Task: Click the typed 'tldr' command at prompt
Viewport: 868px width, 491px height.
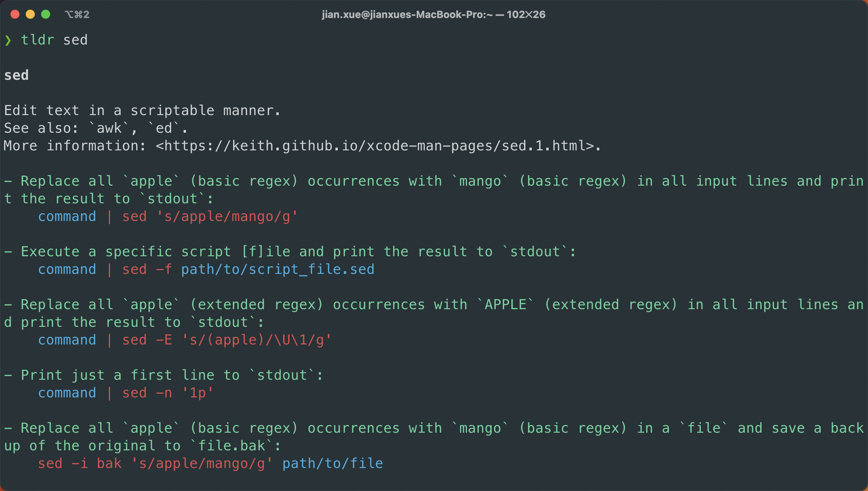Action: pos(38,40)
